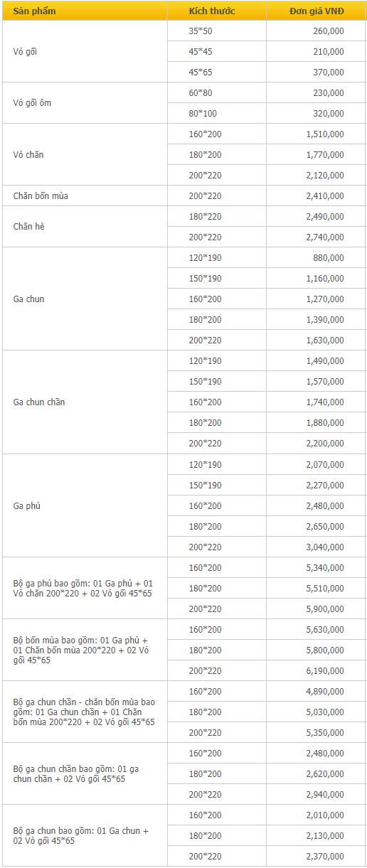Select the 35*50 size cell
This screenshot has width=367, height=868.
218,31
